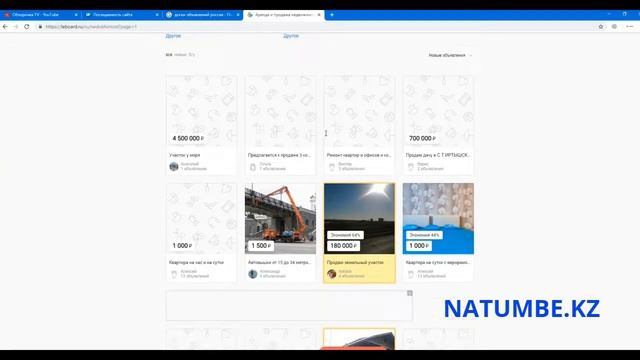The image size is (640, 360).
Task: Open the Участок у моря listing title
Action: click(184, 155)
